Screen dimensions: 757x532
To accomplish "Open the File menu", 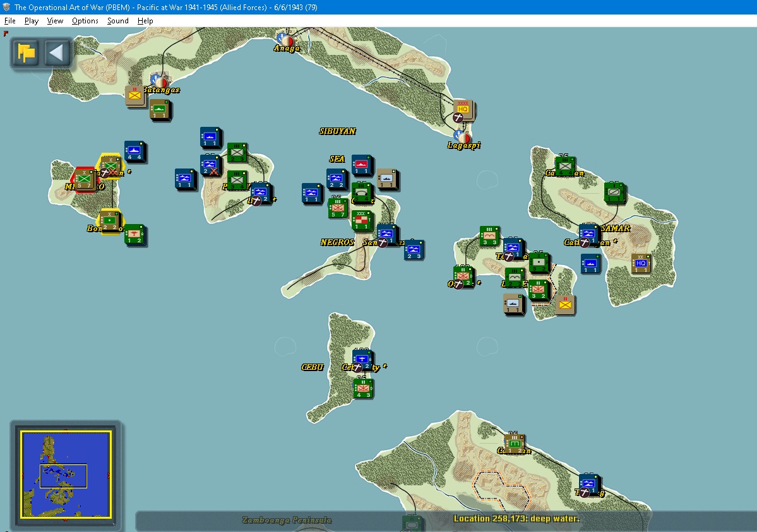I will (x=9, y=21).
